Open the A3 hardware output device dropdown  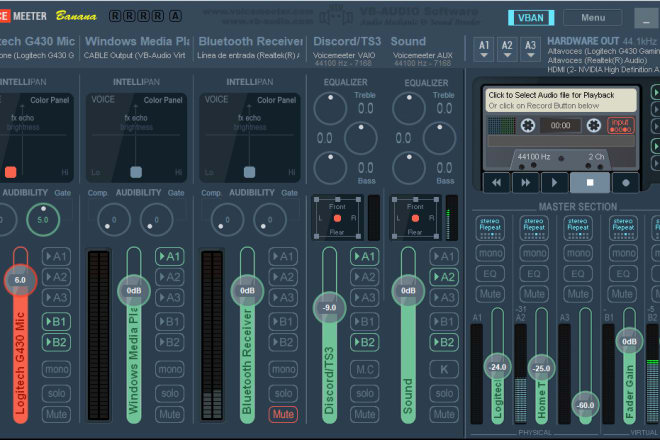tap(530, 49)
